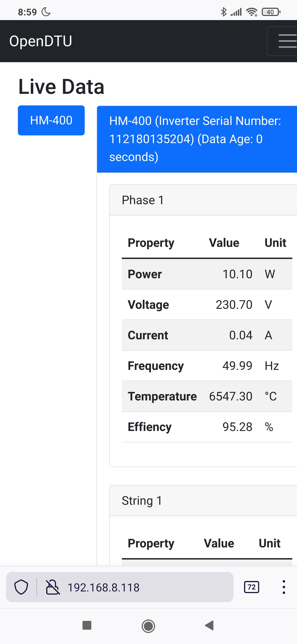This screenshot has height=644, width=297.
Task: Select the HM-400 inverter tab button
Action: pyautogui.click(x=51, y=120)
